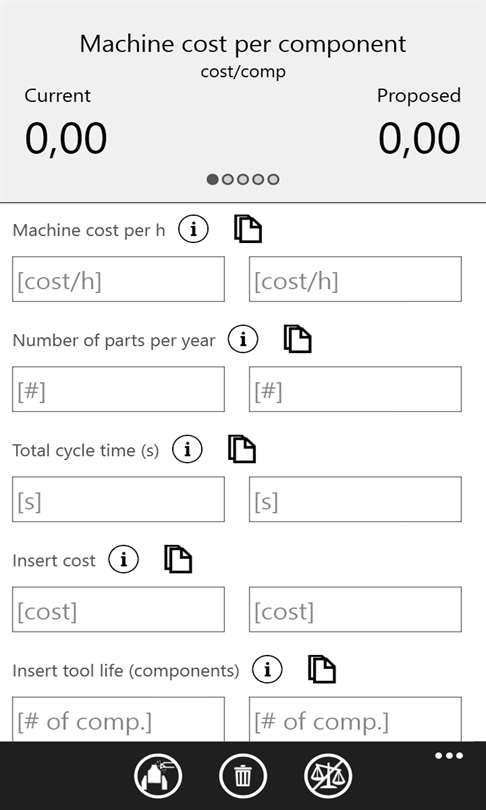The height and width of the screenshot is (810, 486).
Task: Open info for Total cycle time
Action: pos(187,449)
